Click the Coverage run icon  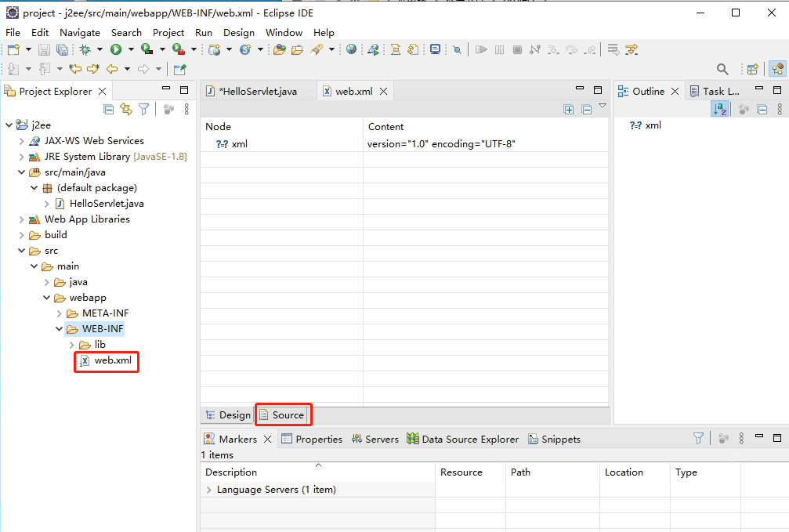click(147, 49)
